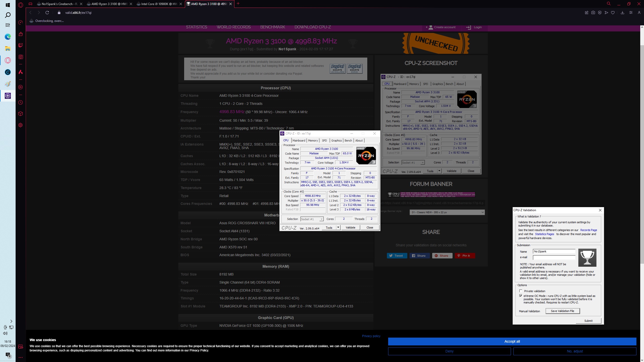Click the Name input field with No1Spank

coord(554,251)
